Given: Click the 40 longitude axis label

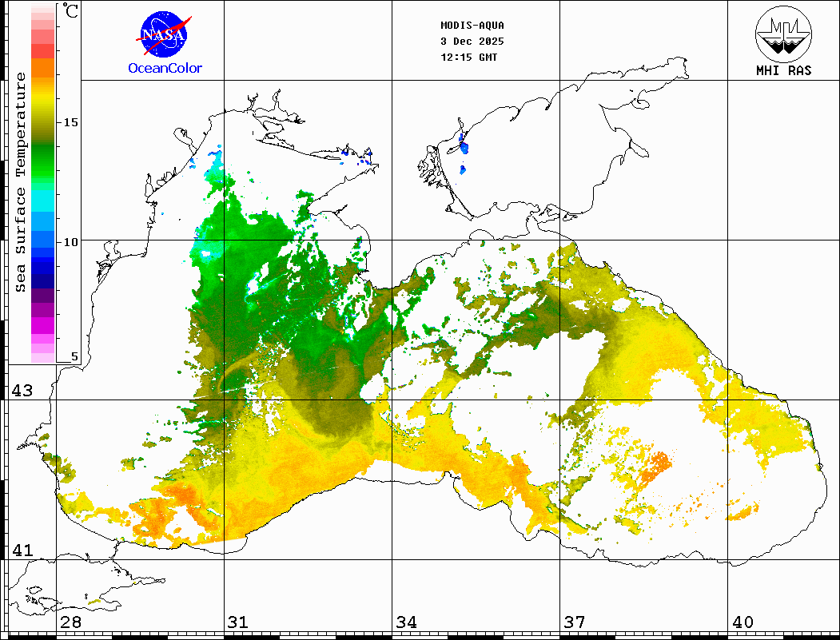Looking at the screenshot, I should click(x=742, y=622).
